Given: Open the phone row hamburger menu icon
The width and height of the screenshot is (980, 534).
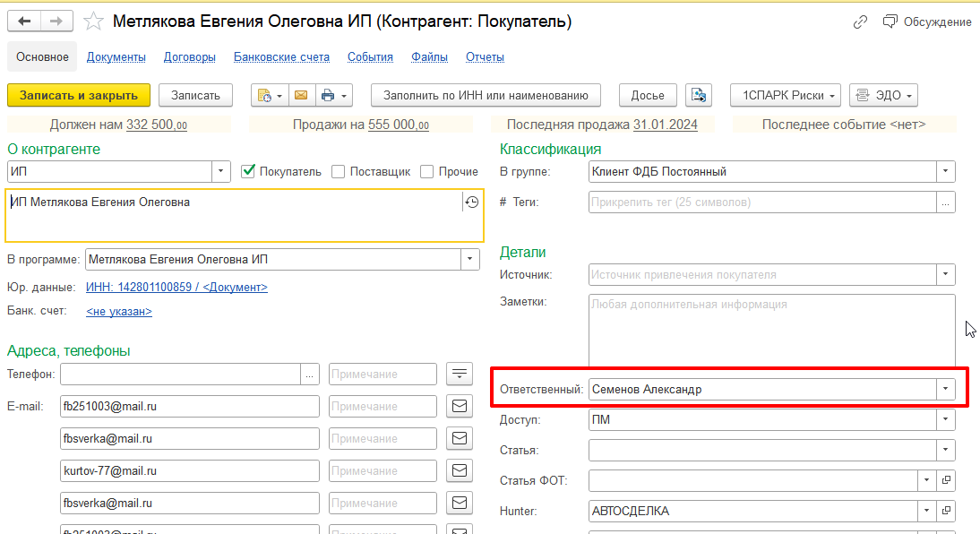Looking at the screenshot, I should [460, 374].
